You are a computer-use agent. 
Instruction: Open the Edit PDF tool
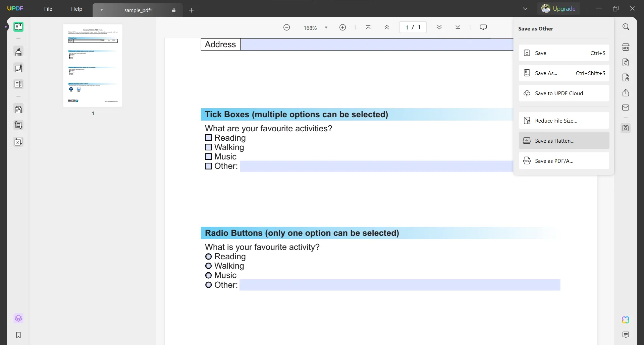18,68
